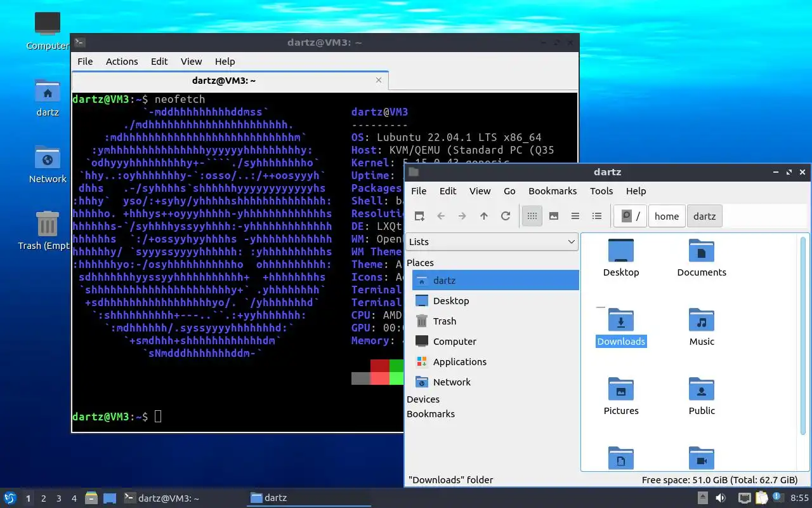Open file manager View menu
The image size is (812, 508).
[480, 190]
